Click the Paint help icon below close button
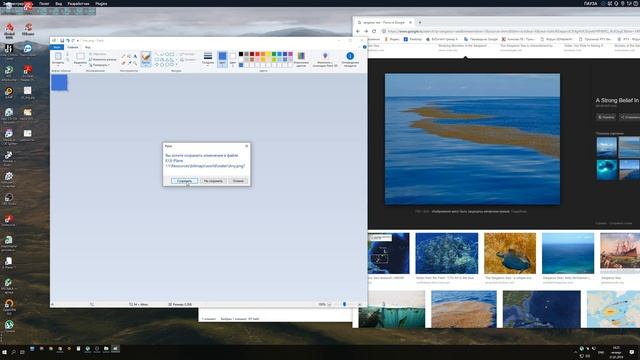Screen dimensions: 640x360 (364, 47)
